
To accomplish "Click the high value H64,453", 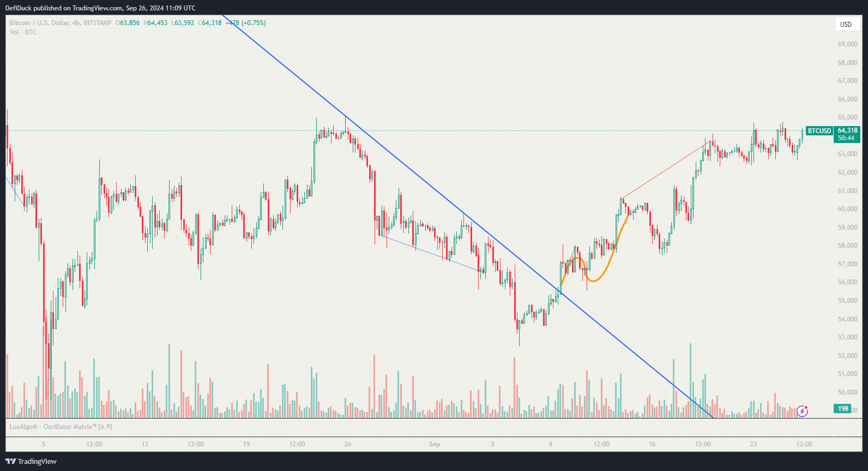I will coord(155,23).
